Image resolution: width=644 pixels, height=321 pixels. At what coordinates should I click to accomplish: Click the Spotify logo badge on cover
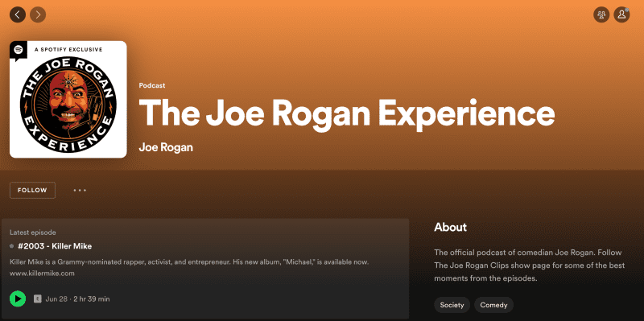[x=18, y=50]
